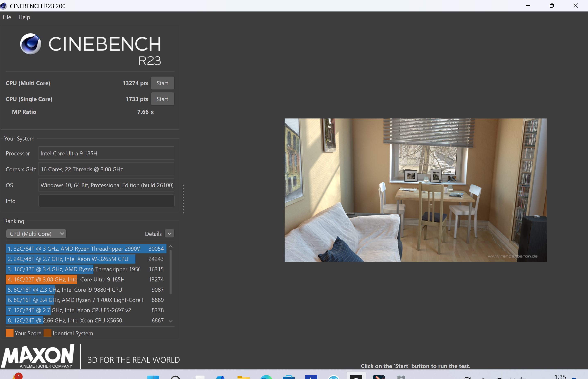Viewport: 588px width, 379px height.
Task: Start the CPU (Single Core) test
Action: point(162,99)
